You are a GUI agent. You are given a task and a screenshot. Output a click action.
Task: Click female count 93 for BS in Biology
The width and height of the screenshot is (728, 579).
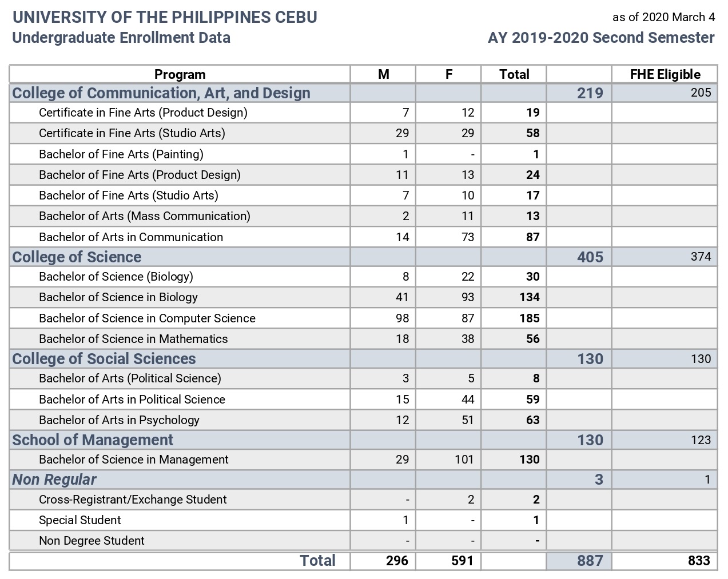coord(468,297)
